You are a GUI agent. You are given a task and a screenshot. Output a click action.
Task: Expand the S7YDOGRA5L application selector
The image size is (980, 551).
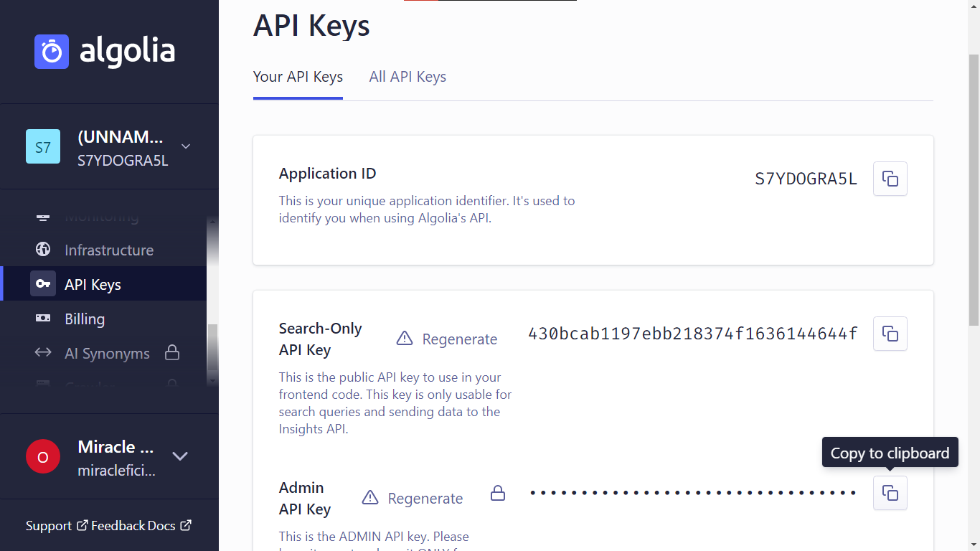[x=185, y=146]
